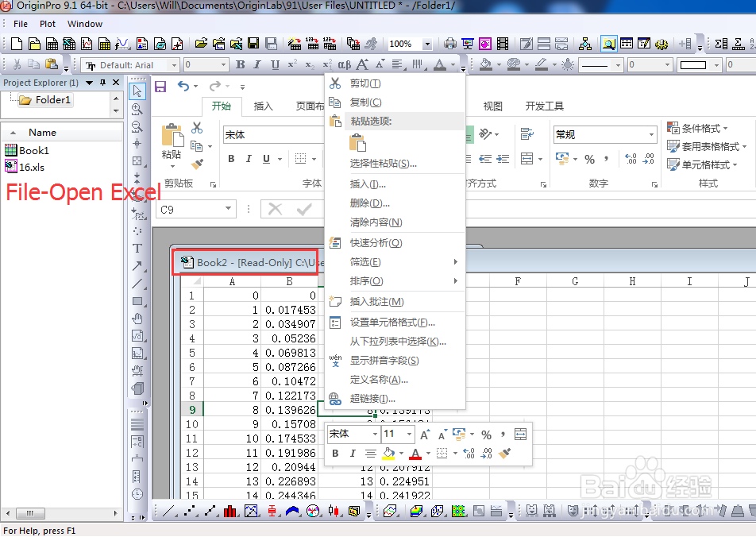Click the New Project icon in Origin toolbar
The height and width of the screenshot is (537, 756).
[17, 44]
